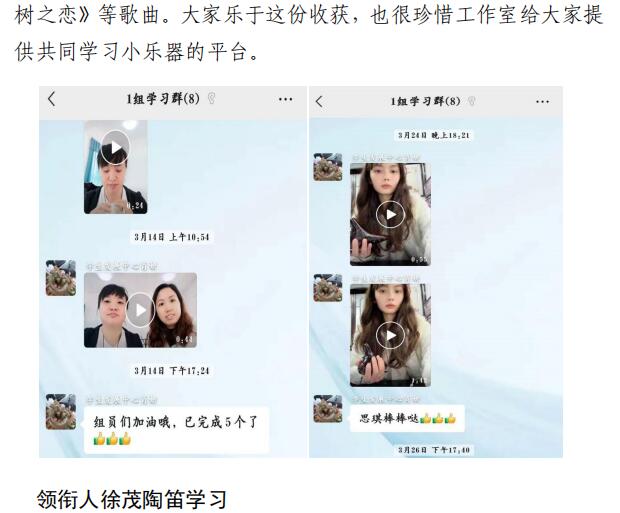The height and width of the screenshot is (513, 620).
Task: Click the heading 领衔人徐茂陶笛学习
Action: [132, 499]
